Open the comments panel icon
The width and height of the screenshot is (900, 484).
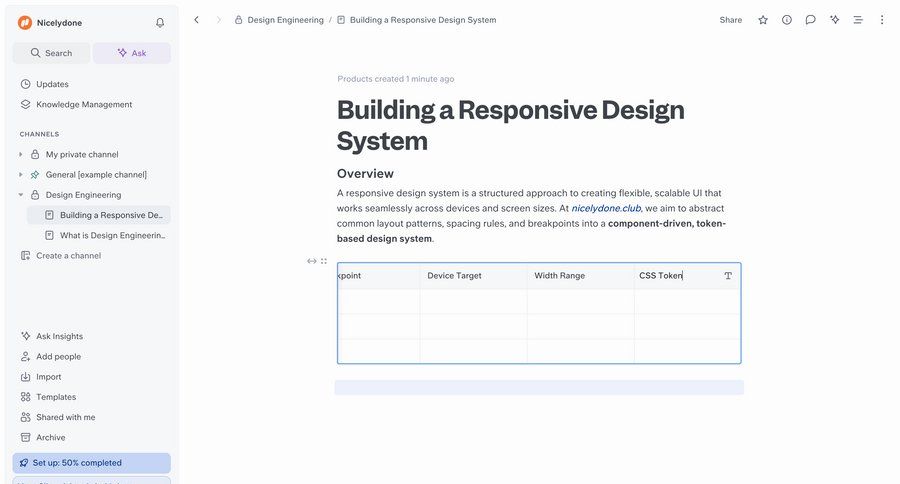(810, 20)
